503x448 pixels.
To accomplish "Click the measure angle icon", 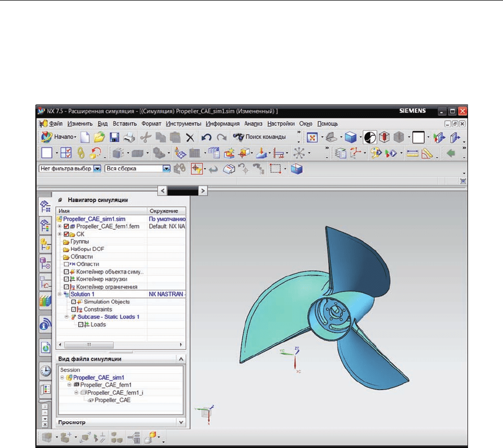I will click(427, 154).
